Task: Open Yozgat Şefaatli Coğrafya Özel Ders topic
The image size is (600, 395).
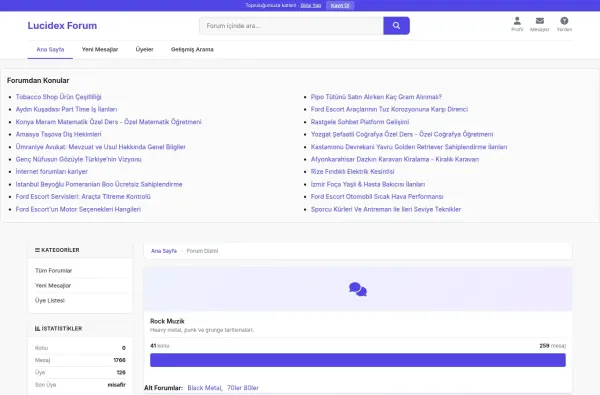Action: (402, 134)
